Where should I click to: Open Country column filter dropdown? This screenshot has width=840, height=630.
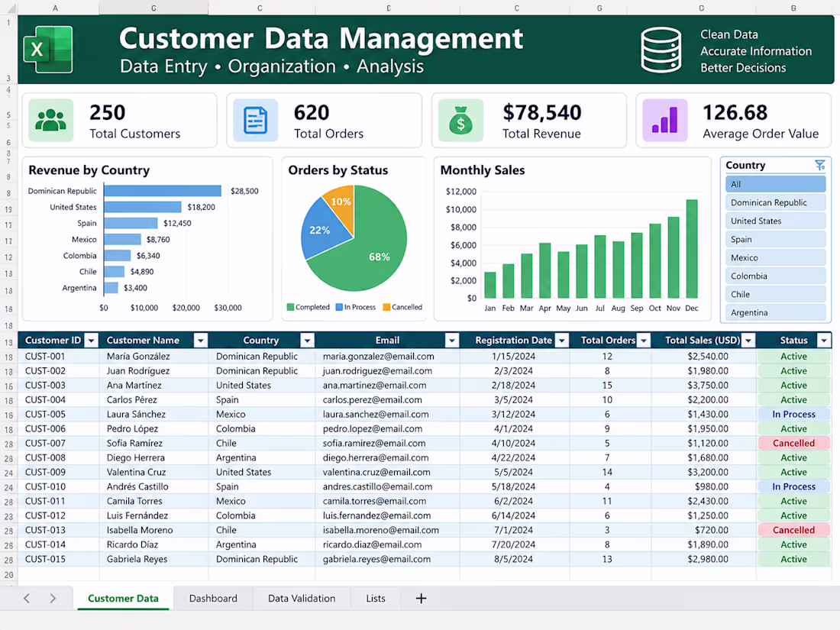(308, 340)
